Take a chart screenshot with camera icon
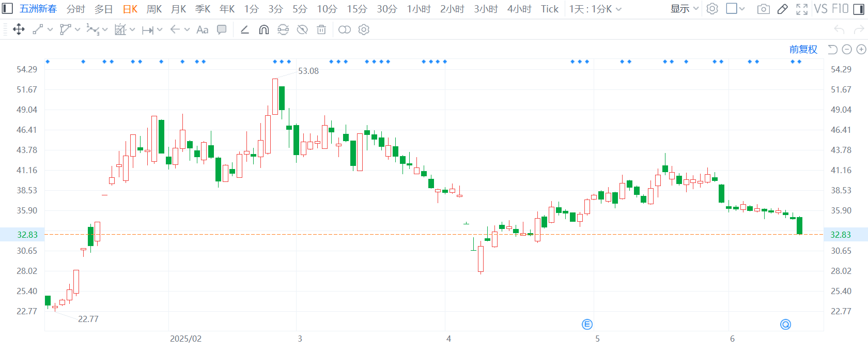 tap(763, 9)
